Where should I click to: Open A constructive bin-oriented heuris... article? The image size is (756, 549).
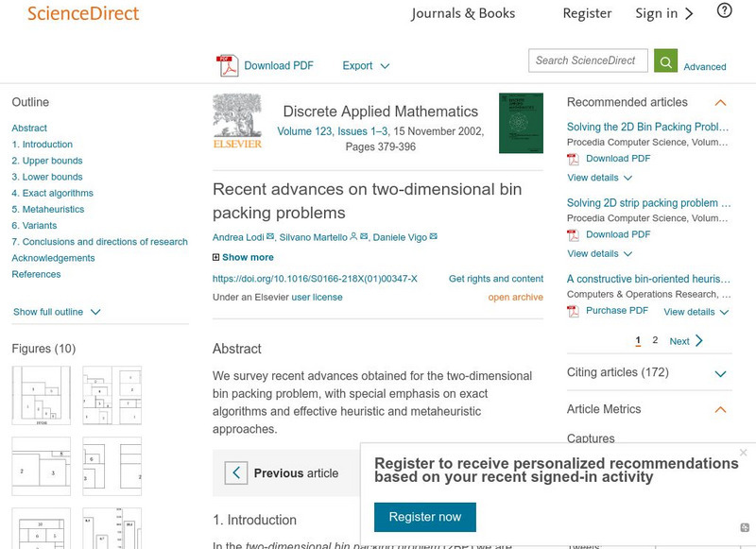(x=648, y=279)
